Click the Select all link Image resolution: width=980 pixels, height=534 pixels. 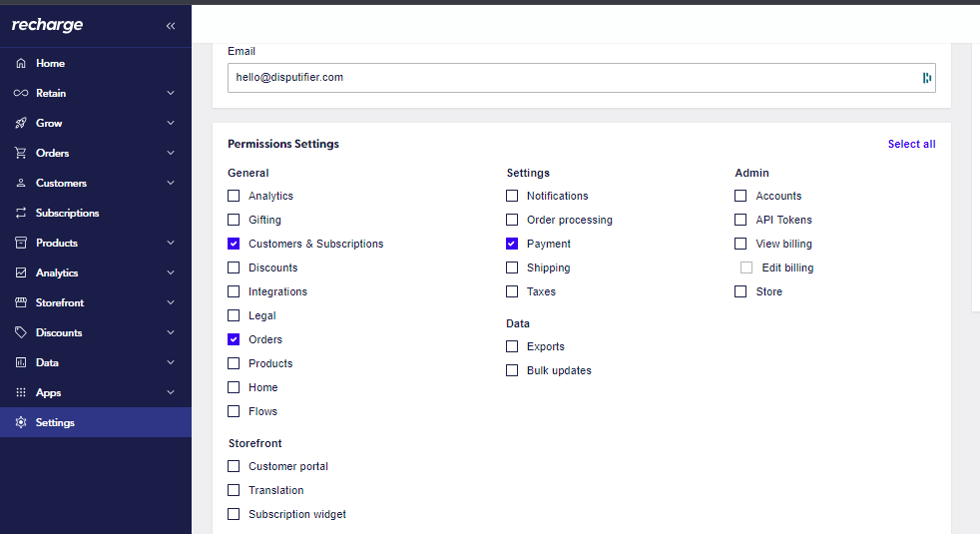(x=911, y=144)
